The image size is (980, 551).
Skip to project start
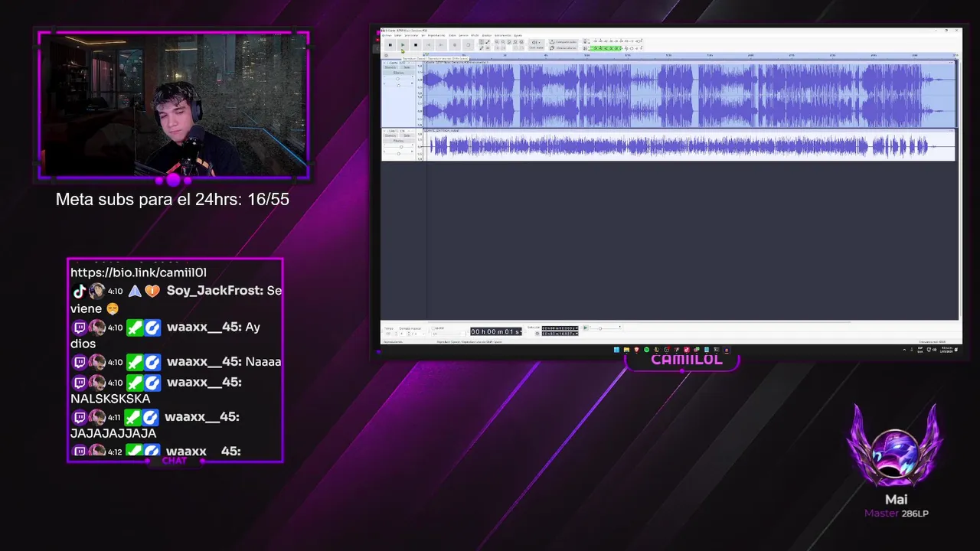[428, 45]
